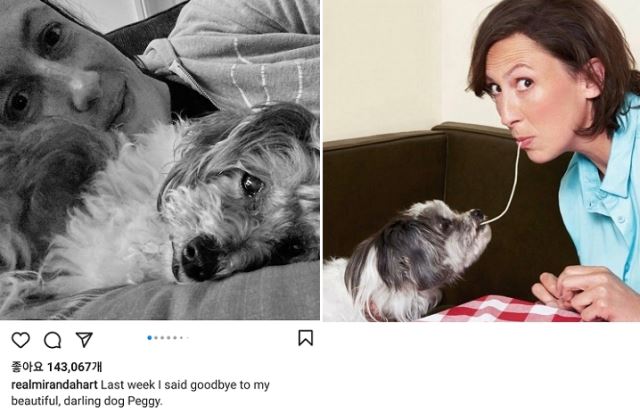
Task: Open the realmirandahart profile link
Action: click(x=54, y=385)
